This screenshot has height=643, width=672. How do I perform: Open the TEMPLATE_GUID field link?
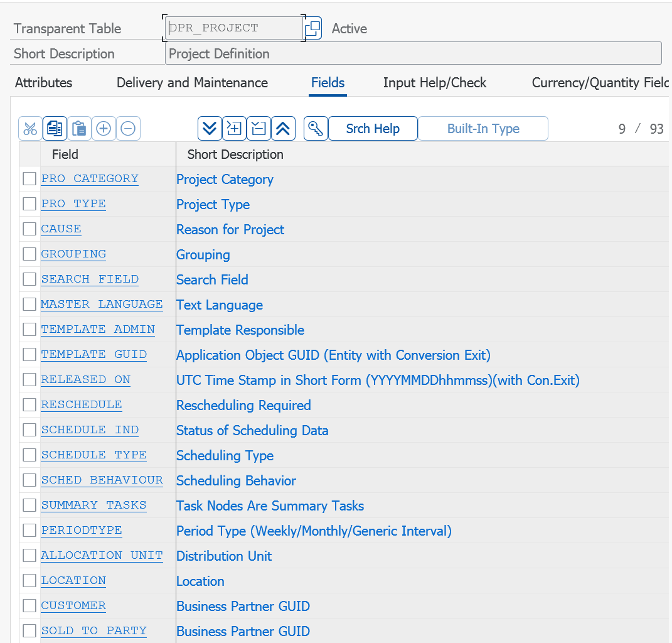tap(94, 354)
